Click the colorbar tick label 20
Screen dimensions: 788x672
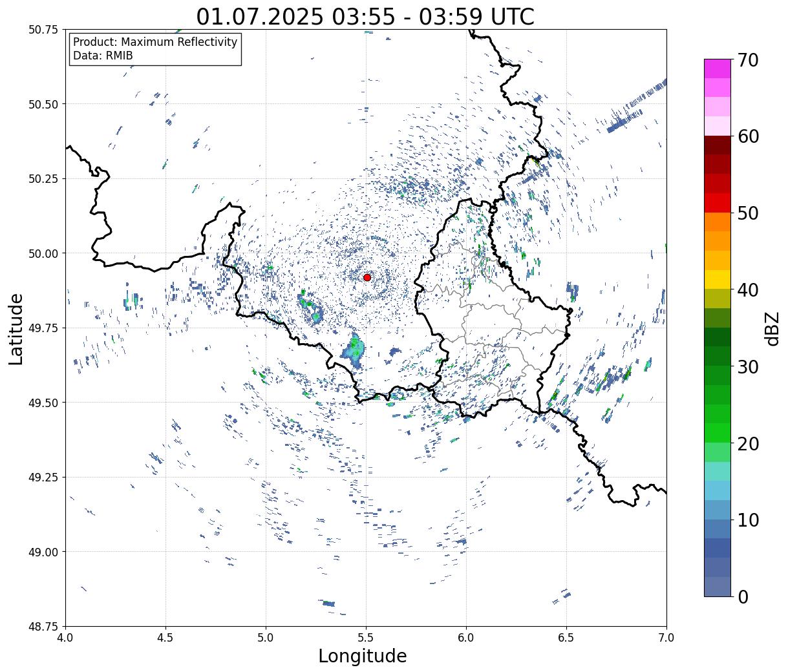pyautogui.click(x=747, y=443)
